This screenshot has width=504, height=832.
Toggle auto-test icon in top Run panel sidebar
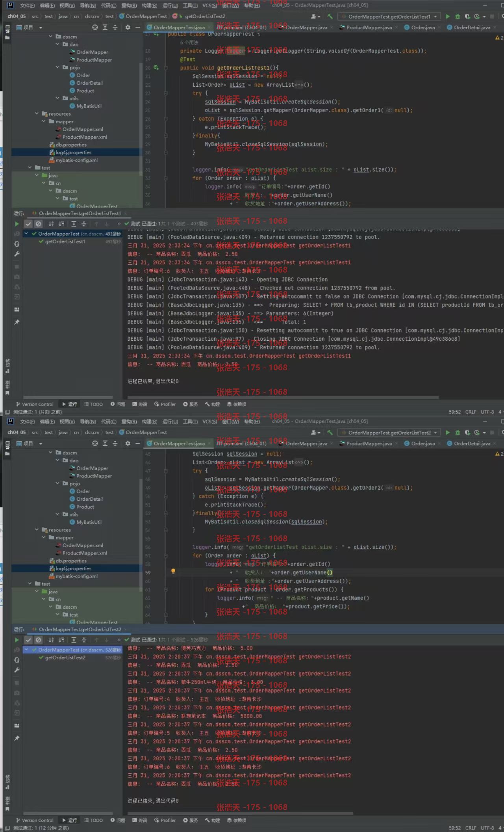tap(17, 244)
